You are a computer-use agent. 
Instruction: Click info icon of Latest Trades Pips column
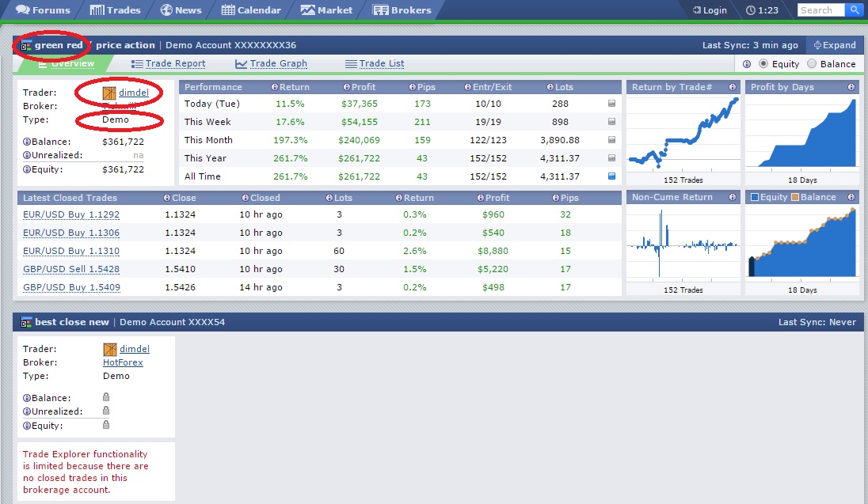click(556, 198)
